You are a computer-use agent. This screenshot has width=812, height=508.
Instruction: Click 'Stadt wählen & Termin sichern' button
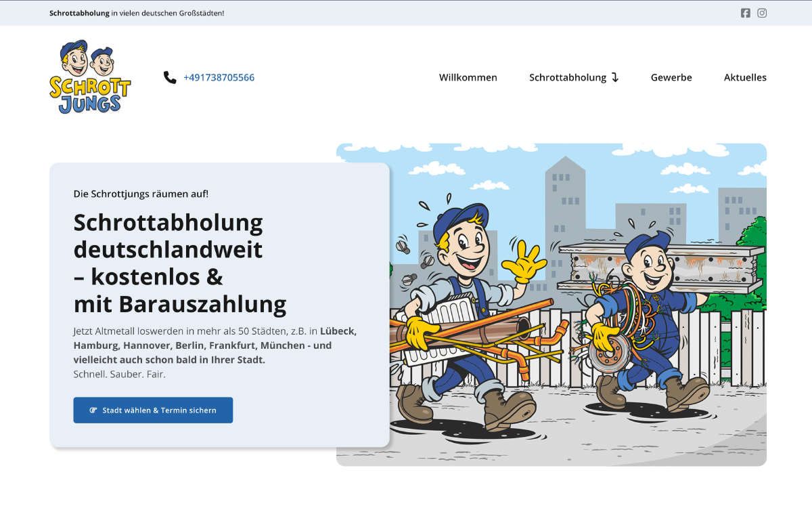[x=153, y=410]
